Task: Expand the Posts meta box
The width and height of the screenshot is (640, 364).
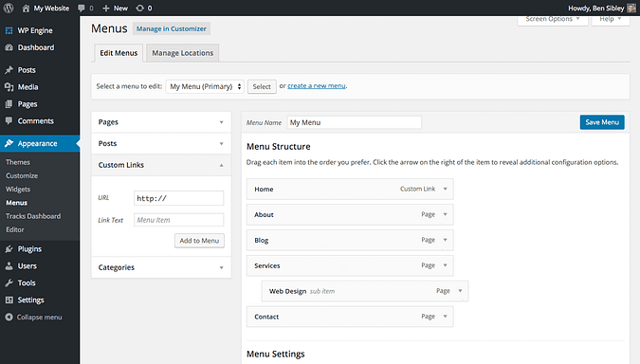Action: (161, 144)
